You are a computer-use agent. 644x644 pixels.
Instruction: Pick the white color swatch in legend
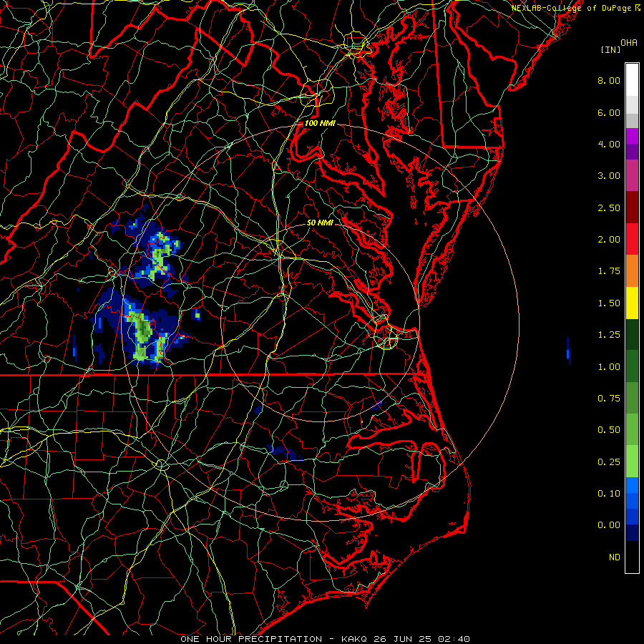point(632,80)
